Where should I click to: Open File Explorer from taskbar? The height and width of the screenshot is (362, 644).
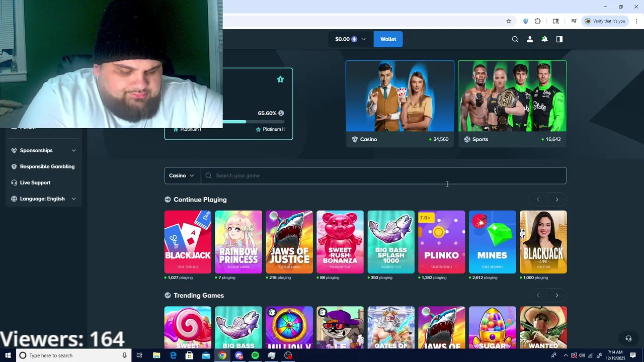coord(156,355)
